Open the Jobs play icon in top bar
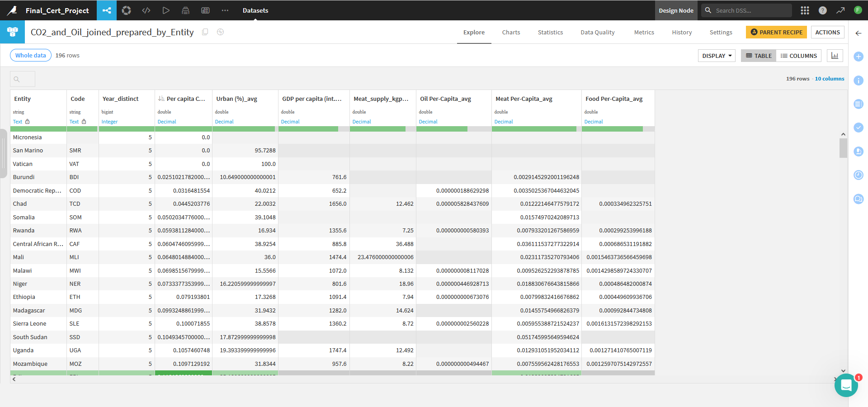Image resolution: width=868 pixels, height=407 pixels. (x=166, y=10)
